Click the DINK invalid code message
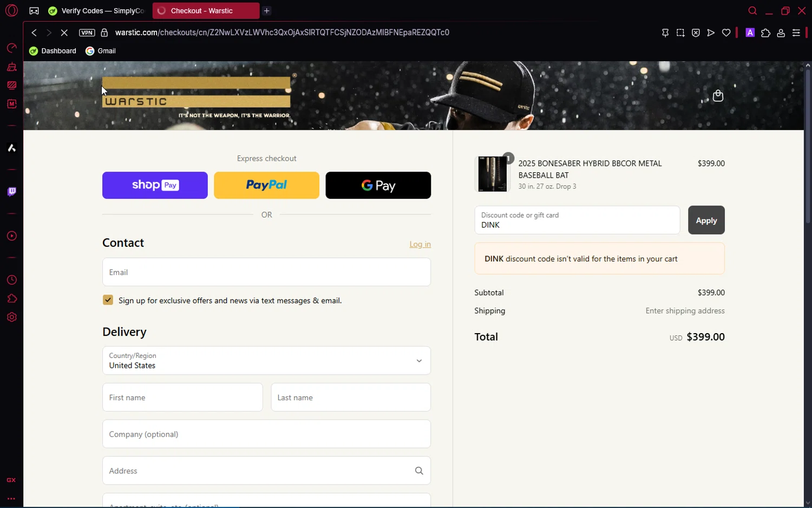 [599, 259]
